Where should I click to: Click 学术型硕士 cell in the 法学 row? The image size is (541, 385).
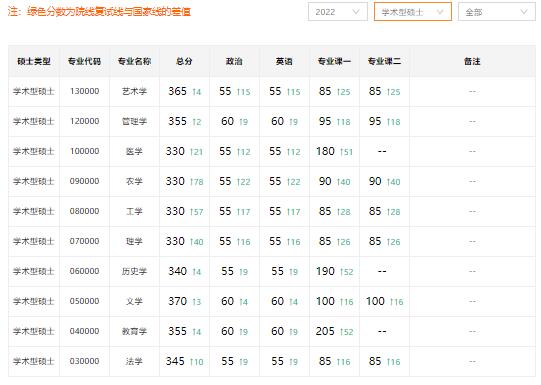34,362
